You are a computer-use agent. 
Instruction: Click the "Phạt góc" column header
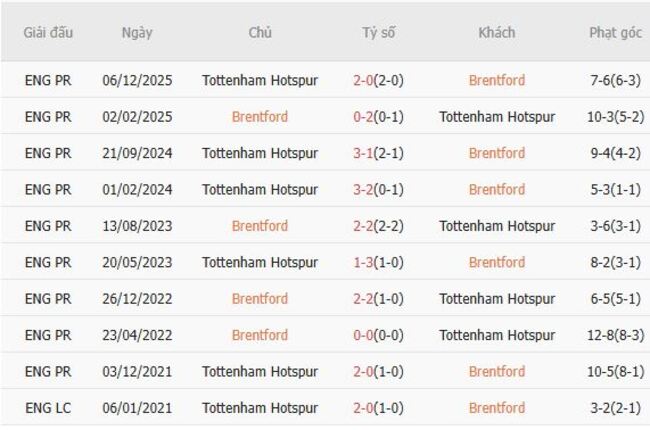pos(615,33)
